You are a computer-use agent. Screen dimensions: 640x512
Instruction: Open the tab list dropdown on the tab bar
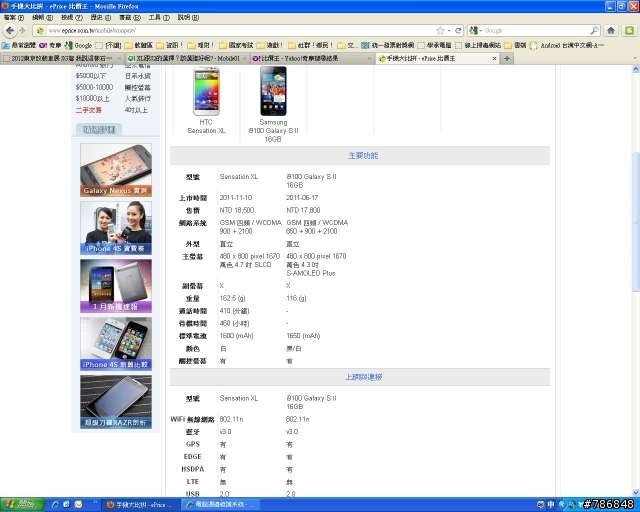[x=635, y=58]
